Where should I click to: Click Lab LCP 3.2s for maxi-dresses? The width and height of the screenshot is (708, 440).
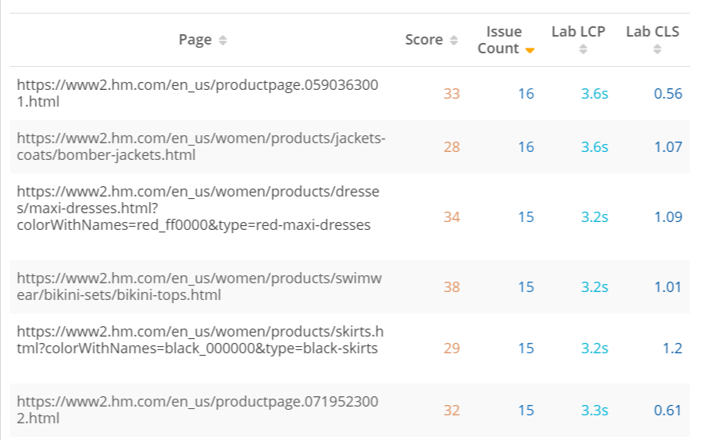pyautogui.click(x=595, y=217)
